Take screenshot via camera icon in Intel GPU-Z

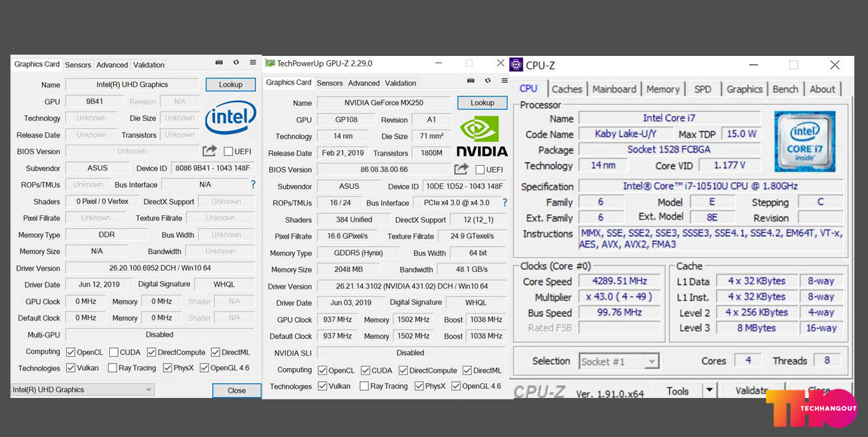point(219,62)
